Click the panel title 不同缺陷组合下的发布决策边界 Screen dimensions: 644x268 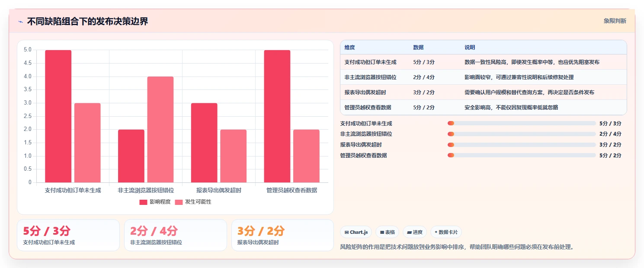pyautogui.click(x=87, y=22)
